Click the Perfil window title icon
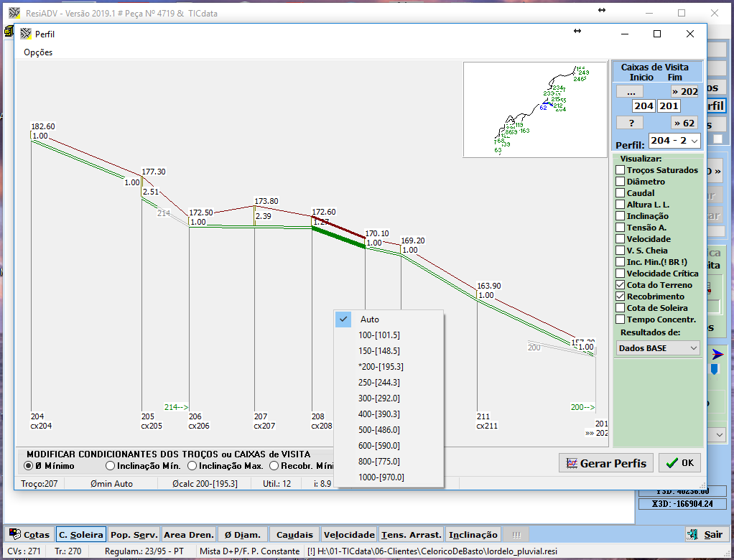Screen dimensions: 734x560 pyautogui.click(x=26, y=34)
